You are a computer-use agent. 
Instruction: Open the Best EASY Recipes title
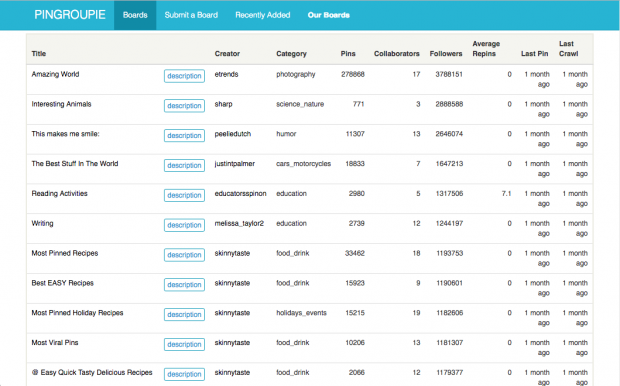(62, 283)
